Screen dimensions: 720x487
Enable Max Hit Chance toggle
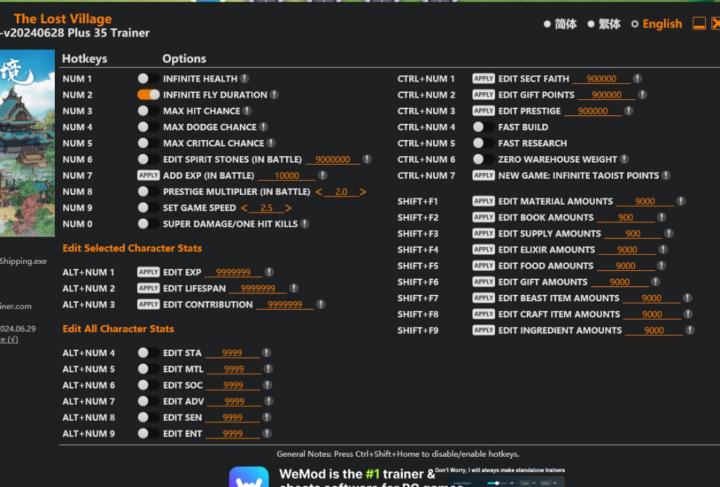[x=148, y=111]
